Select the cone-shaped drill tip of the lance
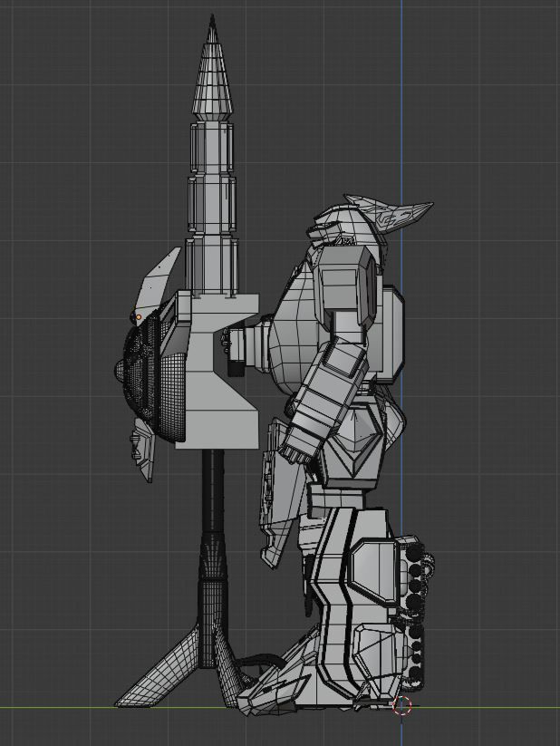The height and width of the screenshot is (746, 560). (212, 70)
